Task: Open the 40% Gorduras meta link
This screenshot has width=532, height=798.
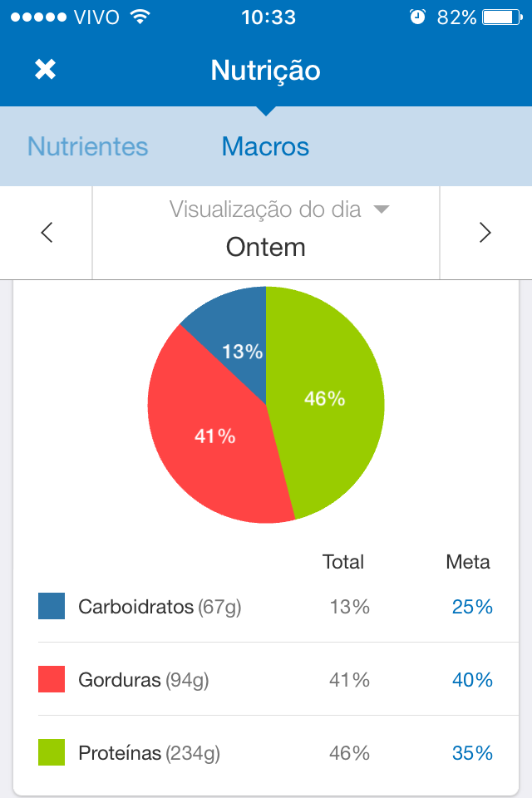Action: click(472, 680)
